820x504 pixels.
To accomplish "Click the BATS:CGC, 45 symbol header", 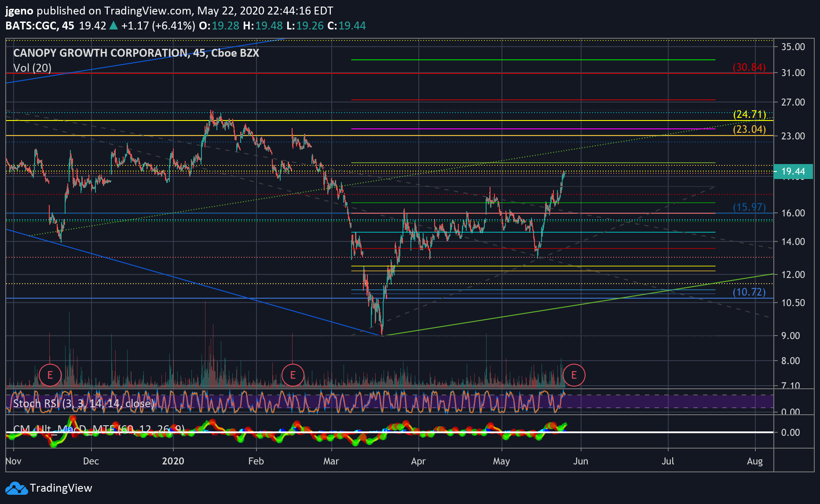I will 40,26.
